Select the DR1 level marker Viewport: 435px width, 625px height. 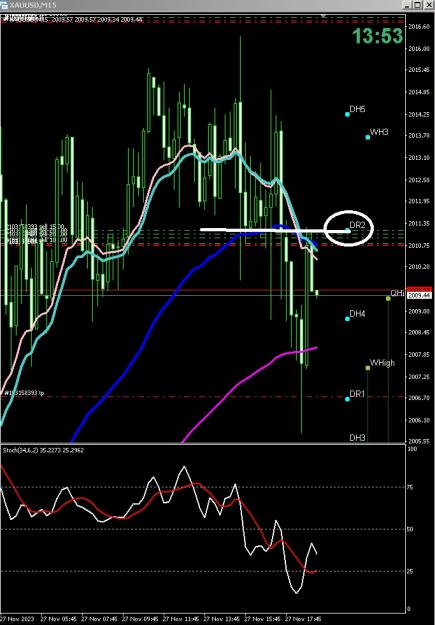pyautogui.click(x=347, y=399)
